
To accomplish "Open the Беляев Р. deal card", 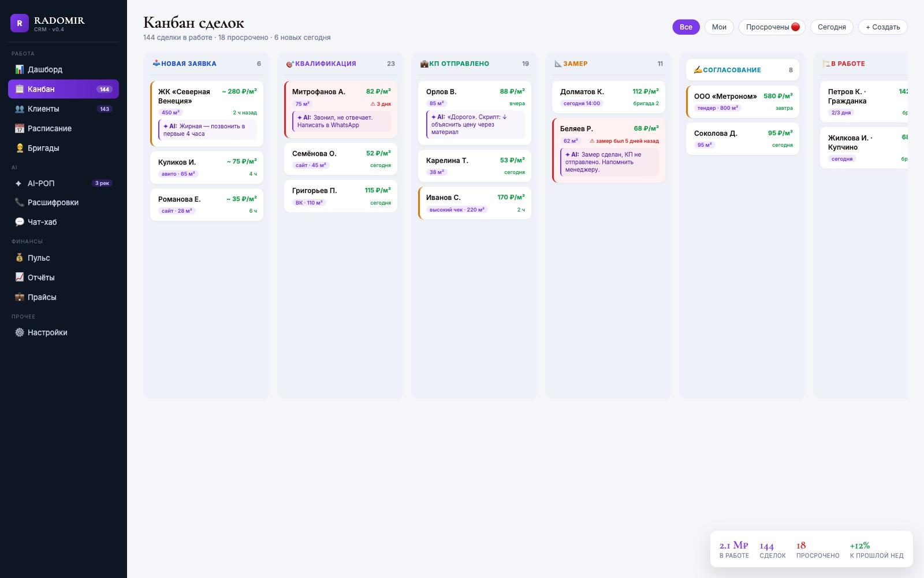I will coord(609,150).
